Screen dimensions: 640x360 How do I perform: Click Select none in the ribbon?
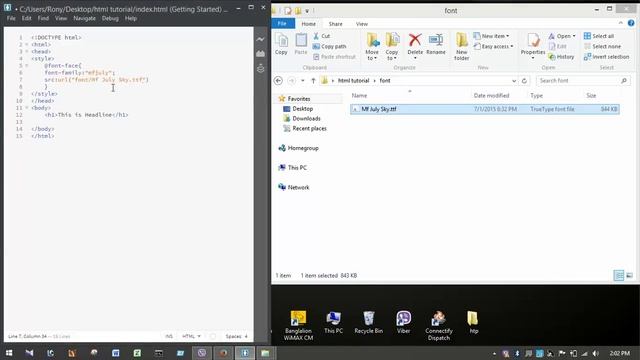602,47
